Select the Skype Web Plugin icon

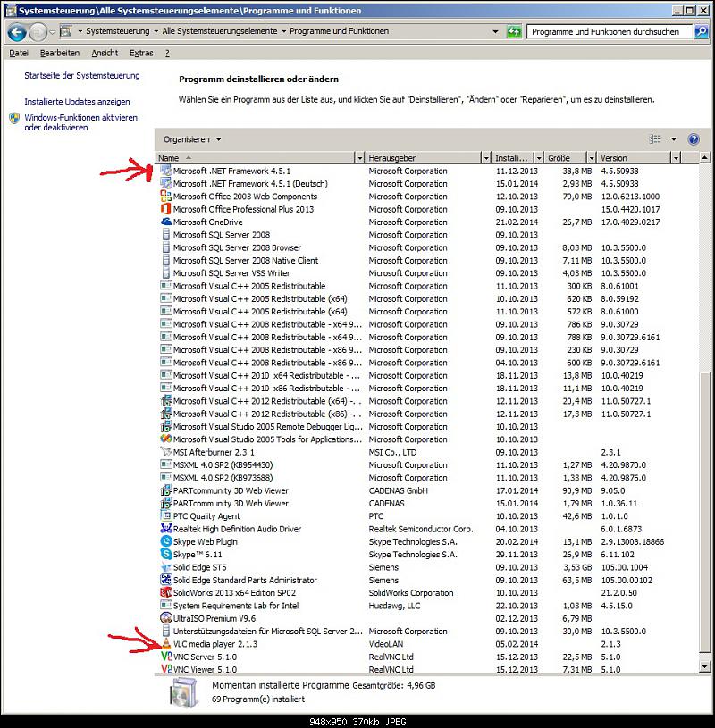click(166, 541)
